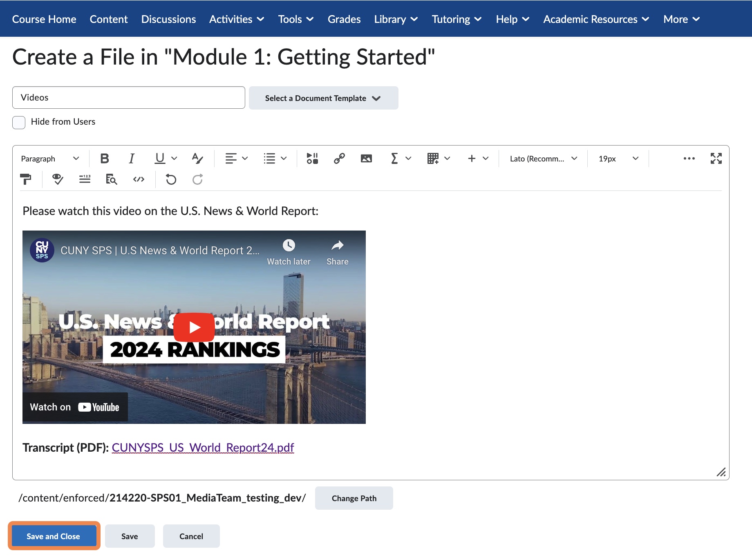Toggle bold formatting in the editor
The image size is (752, 560).
[105, 158]
